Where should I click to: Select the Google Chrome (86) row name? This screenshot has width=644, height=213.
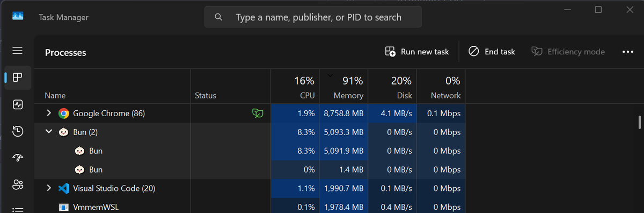(109, 113)
